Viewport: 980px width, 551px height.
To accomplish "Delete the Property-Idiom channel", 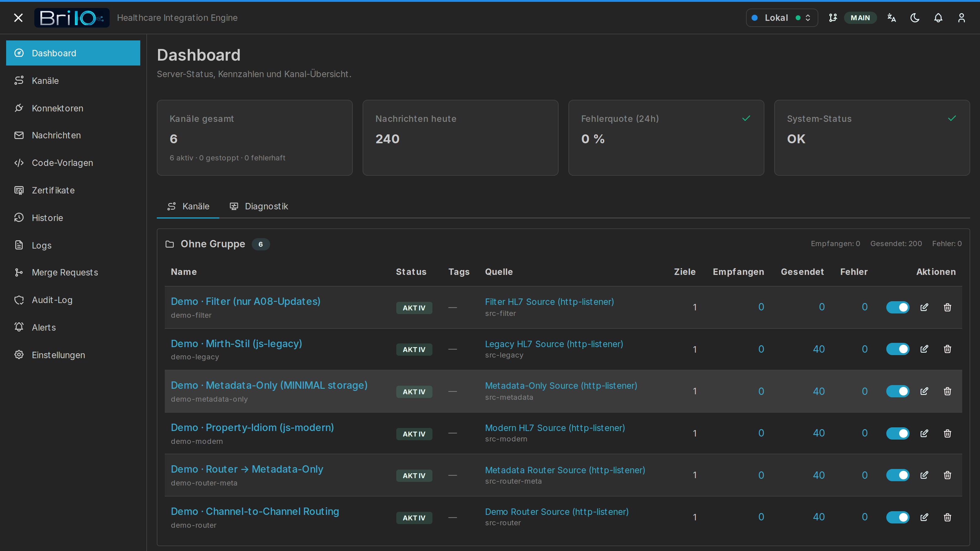I will pos(947,433).
